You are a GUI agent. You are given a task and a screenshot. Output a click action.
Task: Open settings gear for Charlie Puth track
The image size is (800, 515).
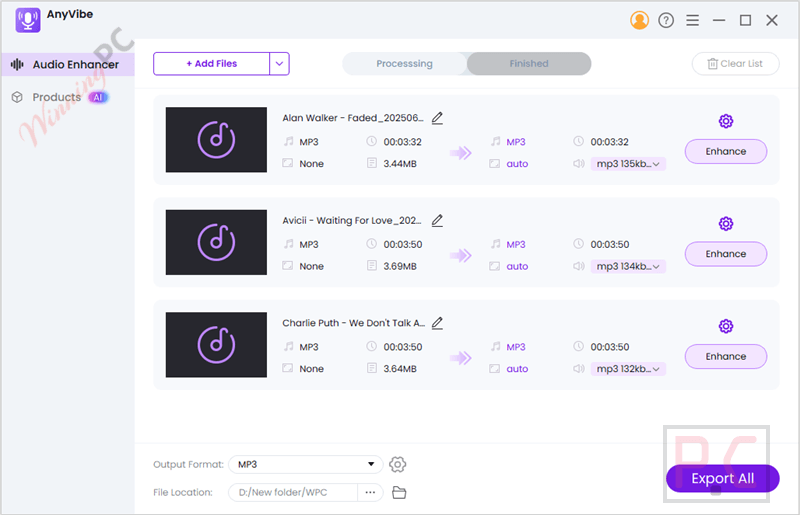pyautogui.click(x=726, y=326)
